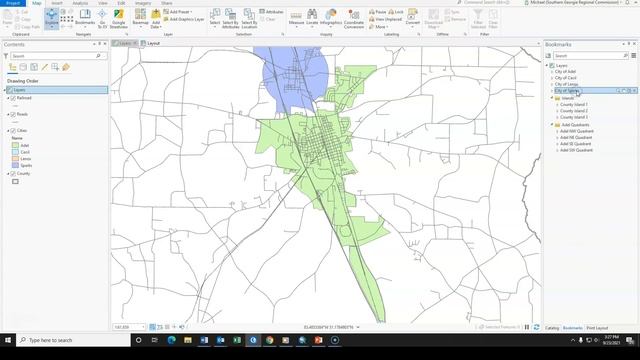The width and height of the screenshot is (640, 360).
Task: Click the refresh icon in the map status bar
Action: pos(536,327)
